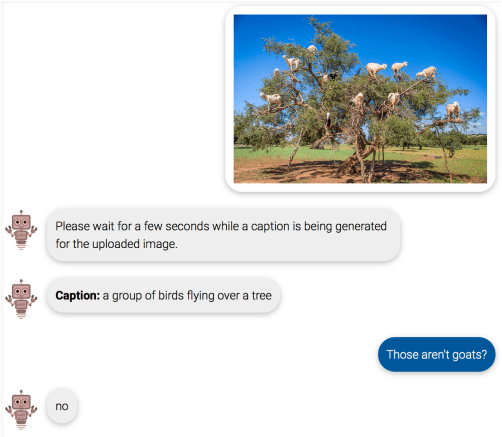Click robot avatar beside the 'no' reply
502x437 pixels.
[21, 410]
